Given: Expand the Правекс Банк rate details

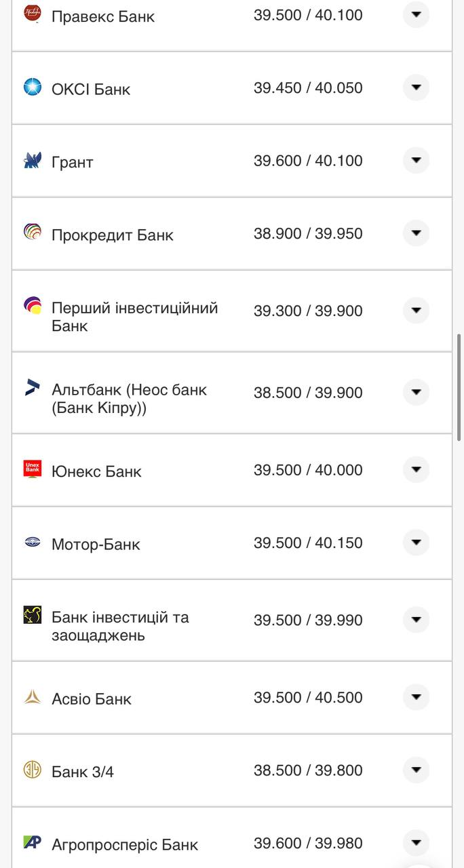Looking at the screenshot, I should [416, 15].
